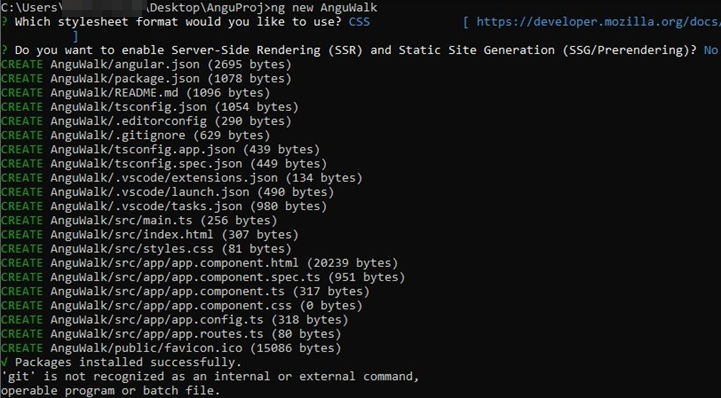Click the AnguWalk/package.json output line
The width and height of the screenshot is (721, 398).
(x=146, y=79)
